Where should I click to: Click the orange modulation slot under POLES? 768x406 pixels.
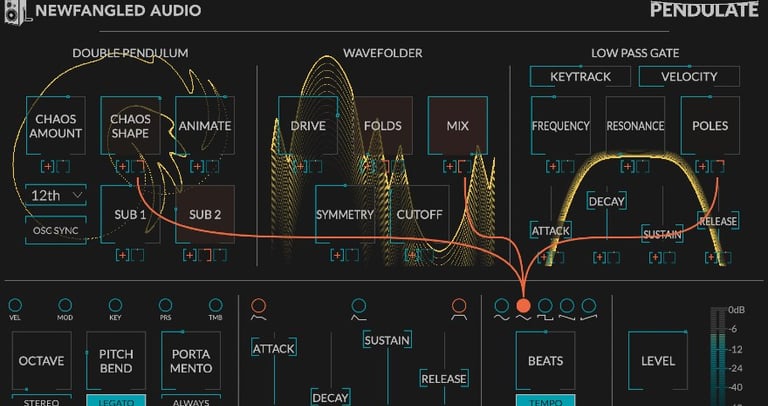[x=718, y=167]
